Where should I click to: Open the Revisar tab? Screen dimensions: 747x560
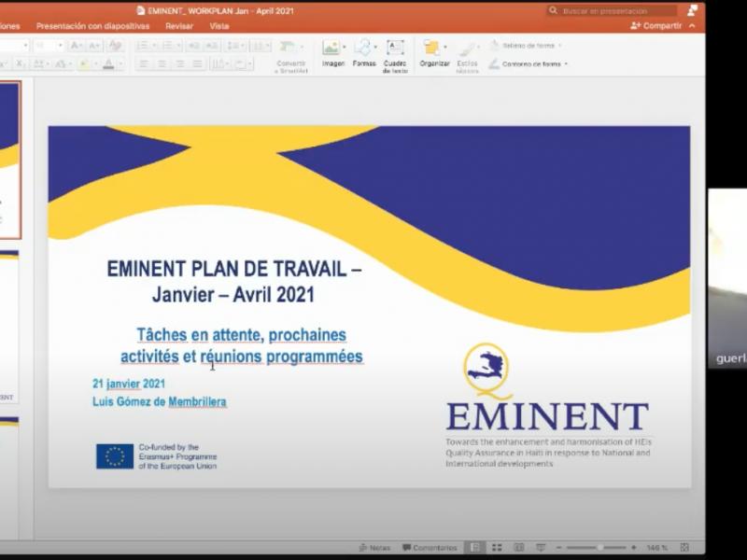(179, 26)
